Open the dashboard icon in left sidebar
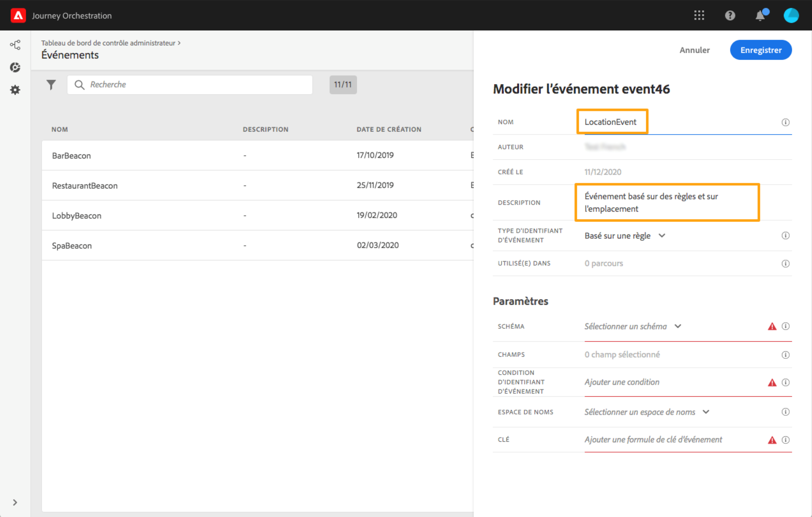This screenshot has height=517, width=812. tap(15, 67)
